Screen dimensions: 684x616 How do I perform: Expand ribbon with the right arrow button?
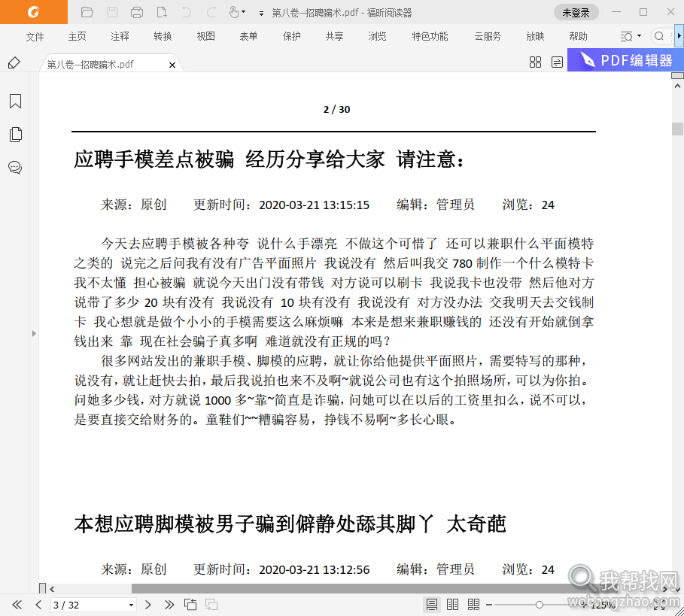click(x=679, y=37)
